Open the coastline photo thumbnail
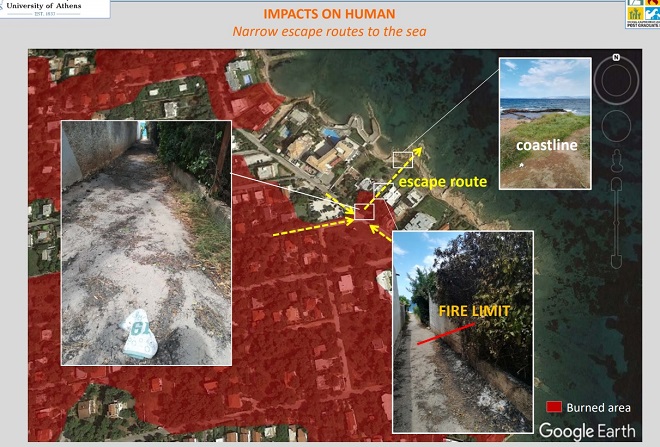 [544, 122]
